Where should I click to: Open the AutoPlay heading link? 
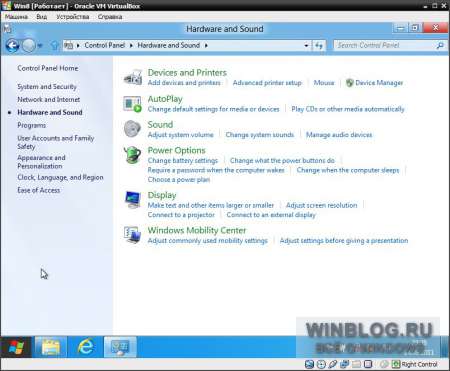tap(165, 99)
